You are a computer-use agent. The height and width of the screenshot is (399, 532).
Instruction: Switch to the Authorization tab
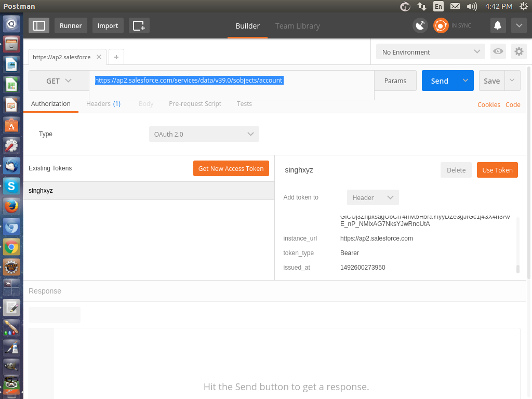coord(51,104)
